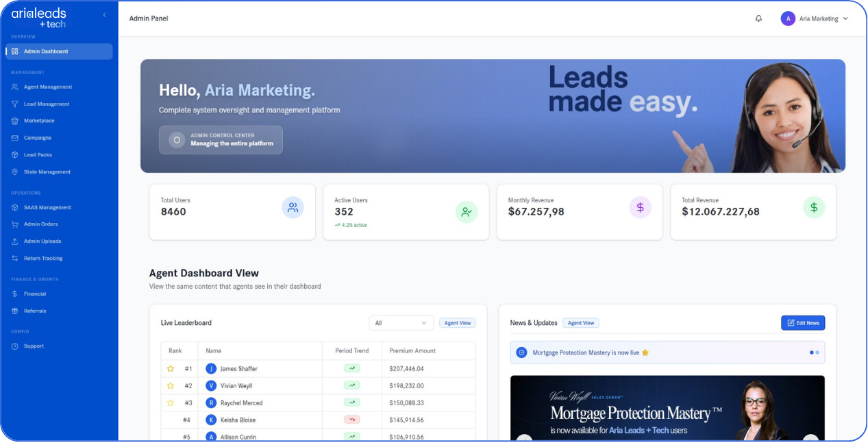Click the Admin Orders cart icon
Screen dimensions: 868x443
coord(15,224)
